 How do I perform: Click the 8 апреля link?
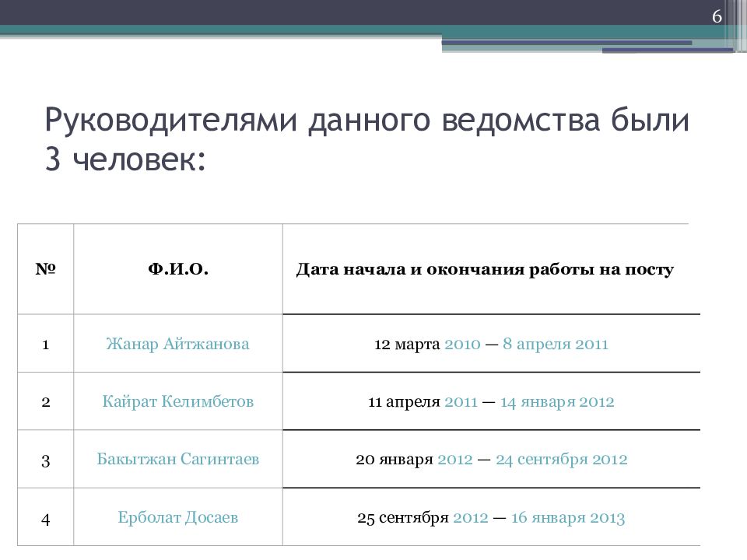tap(536, 345)
